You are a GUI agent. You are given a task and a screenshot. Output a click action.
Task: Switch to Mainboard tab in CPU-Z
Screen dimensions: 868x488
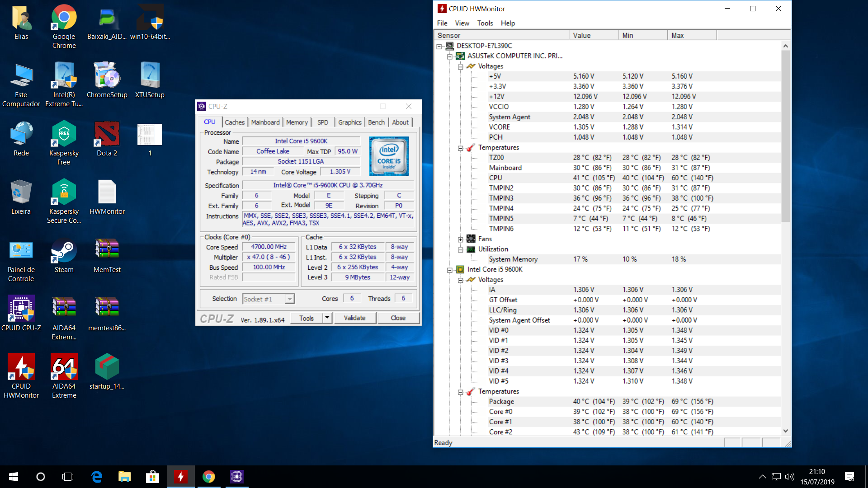pos(265,122)
